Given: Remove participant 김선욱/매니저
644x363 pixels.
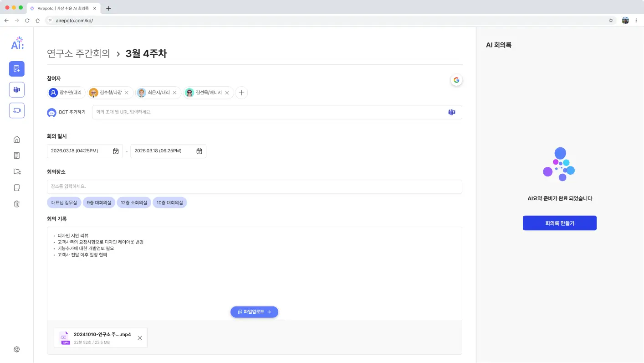Looking at the screenshot, I should [227, 93].
